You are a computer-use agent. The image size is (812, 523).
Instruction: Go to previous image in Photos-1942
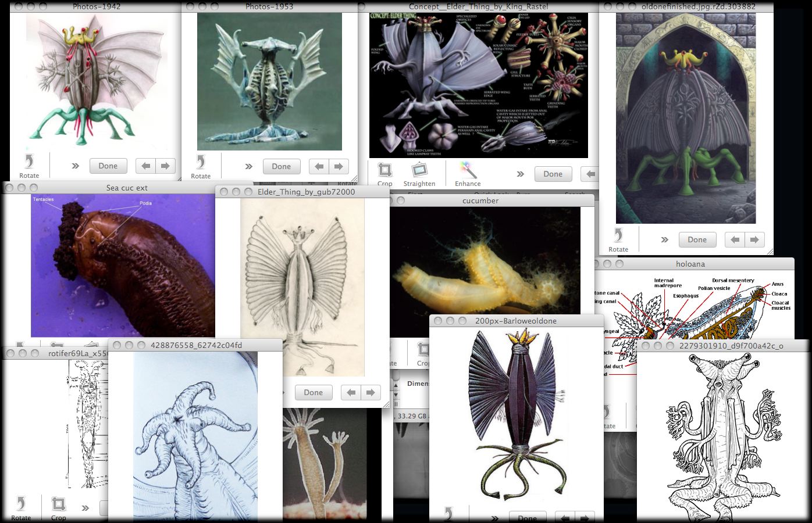click(146, 166)
